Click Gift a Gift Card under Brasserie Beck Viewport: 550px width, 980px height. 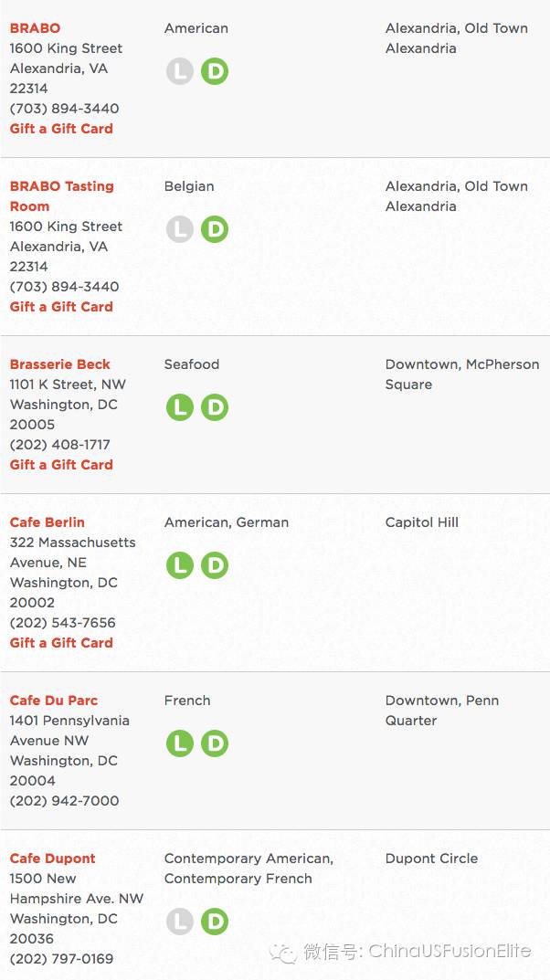coord(61,465)
